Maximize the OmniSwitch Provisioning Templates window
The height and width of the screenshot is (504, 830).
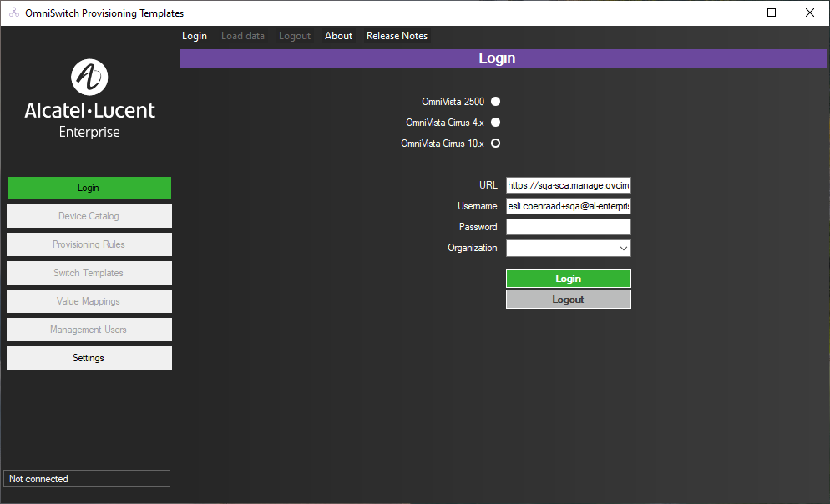772,13
